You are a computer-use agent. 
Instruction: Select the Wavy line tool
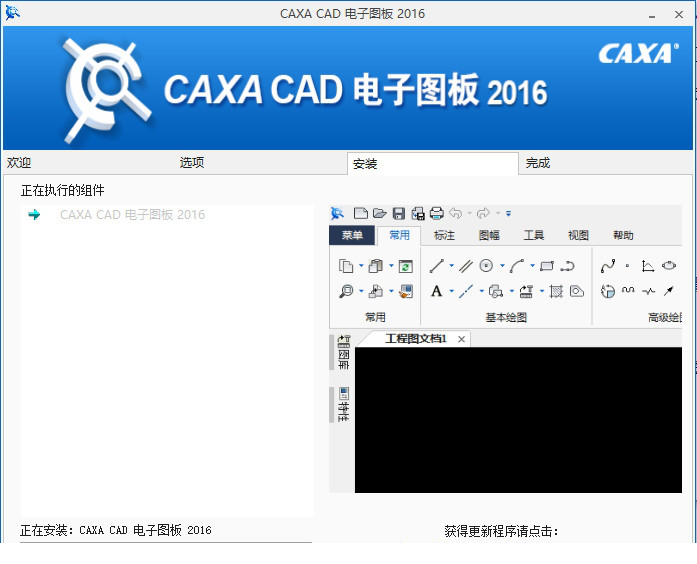(628, 291)
